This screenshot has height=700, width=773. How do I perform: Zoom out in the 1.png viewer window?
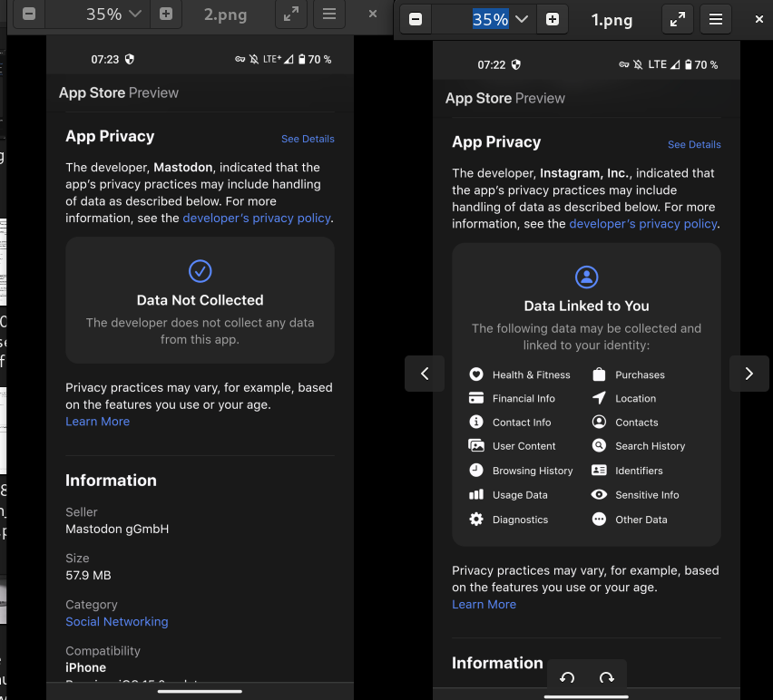pyautogui.click(x=416, y=19)
